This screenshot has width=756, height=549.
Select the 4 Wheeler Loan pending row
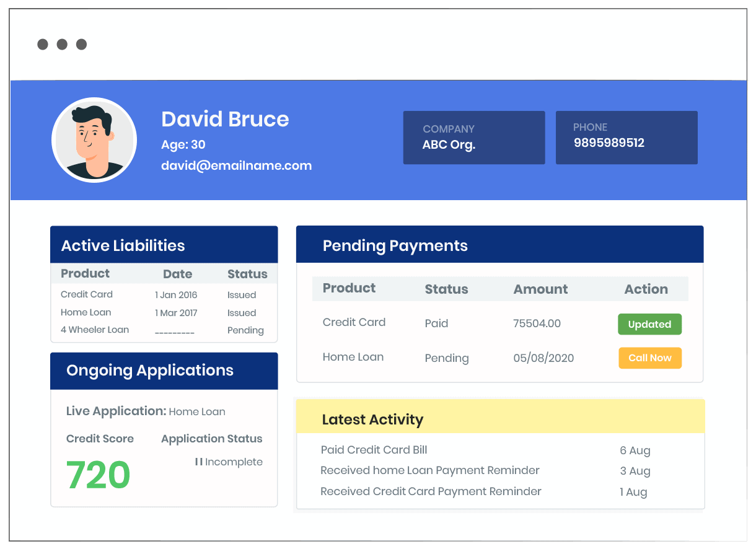click(94, 330)
